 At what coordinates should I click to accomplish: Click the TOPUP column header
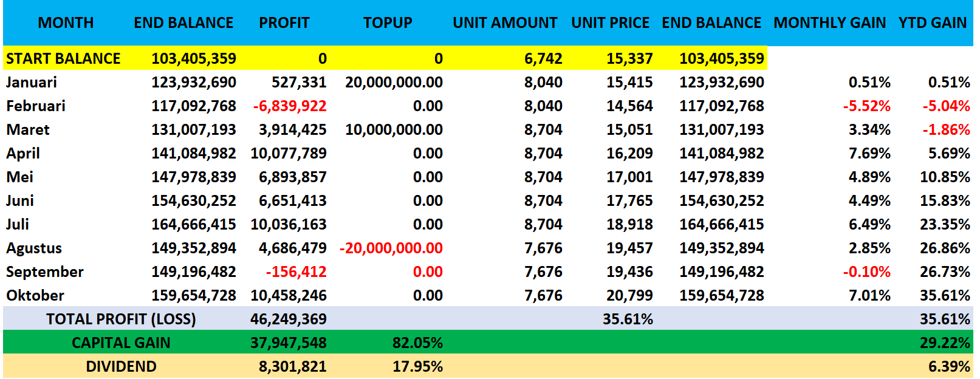tap(388, 23)
